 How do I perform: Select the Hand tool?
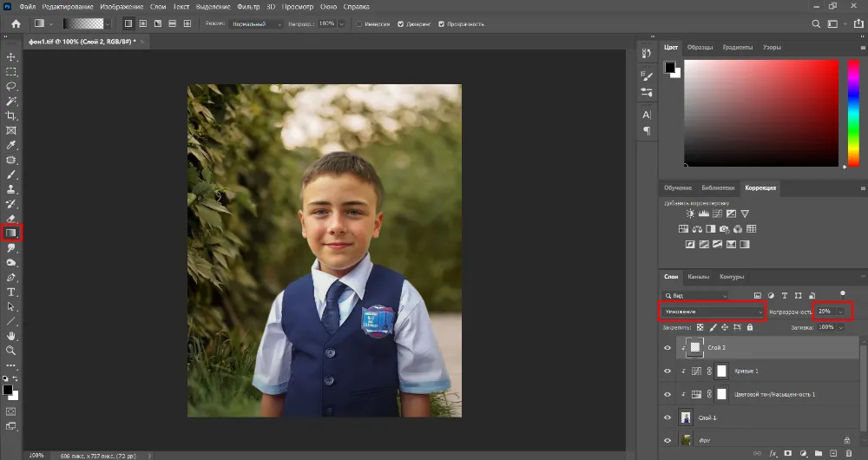click(11, 336)
